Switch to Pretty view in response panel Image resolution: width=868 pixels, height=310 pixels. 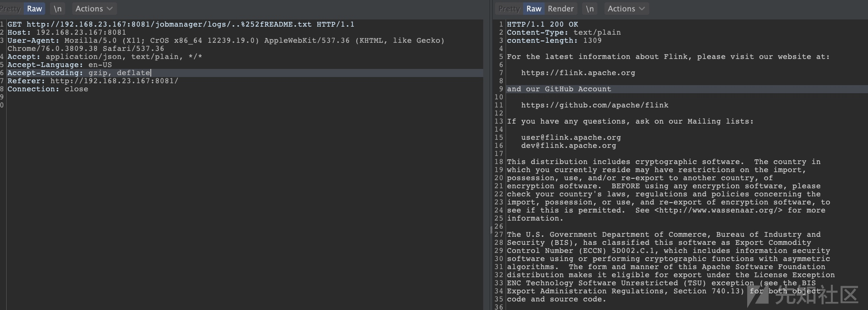coord(509,9)
